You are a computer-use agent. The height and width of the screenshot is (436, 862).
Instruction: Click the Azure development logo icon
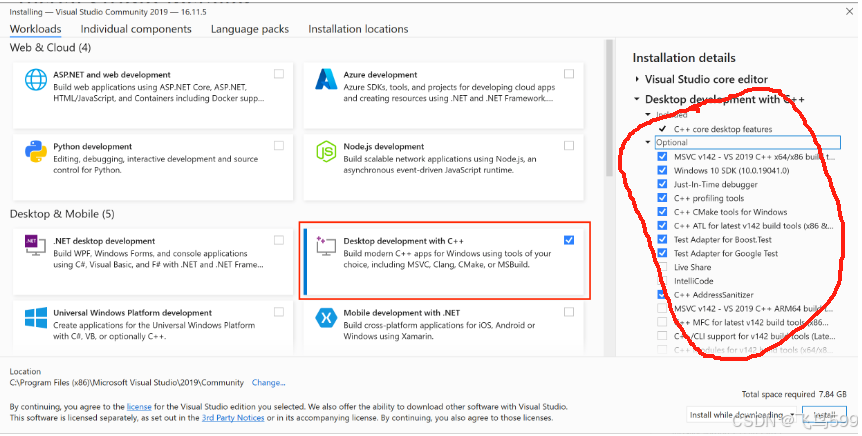326,79
